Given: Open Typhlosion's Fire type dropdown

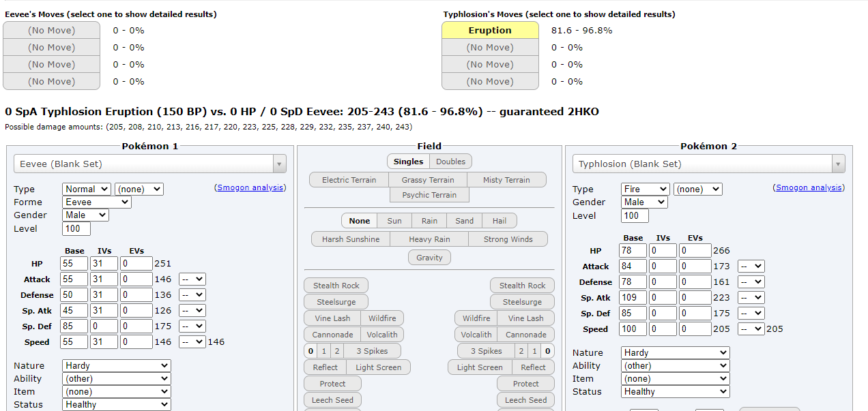Looking at the screenshot, I should point(645,189).
